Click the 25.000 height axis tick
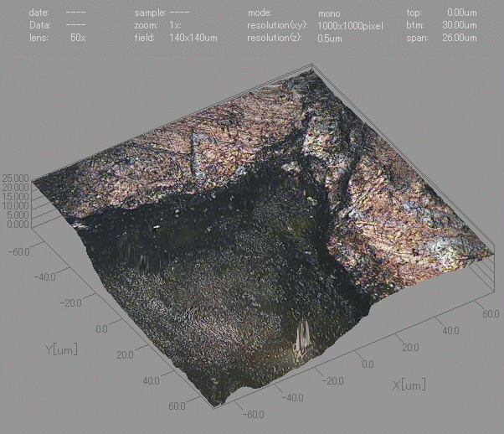Screen dimensions: 504x434 pos(16,179)
